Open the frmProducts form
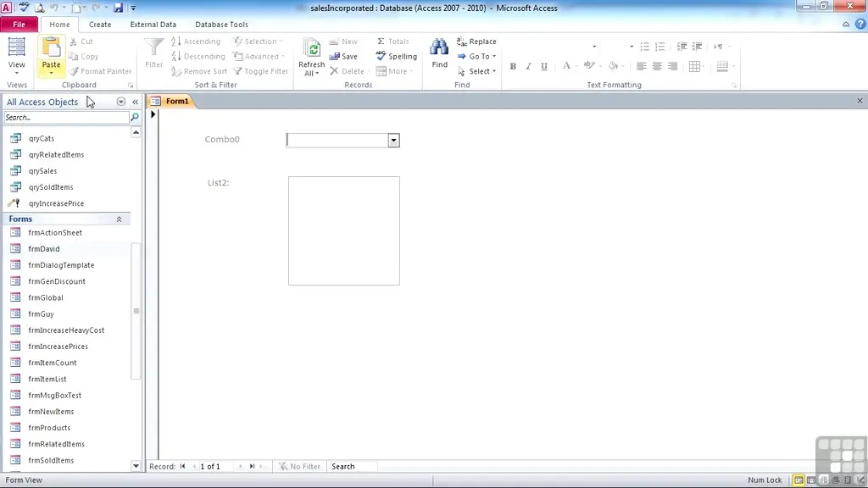This screenshot has width=868, height=488. pos(49,428)
